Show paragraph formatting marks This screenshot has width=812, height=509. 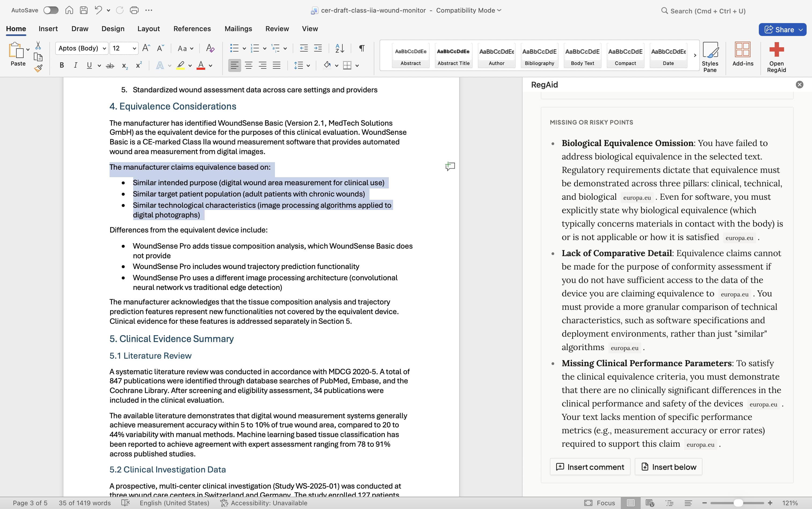coord(362,48)
